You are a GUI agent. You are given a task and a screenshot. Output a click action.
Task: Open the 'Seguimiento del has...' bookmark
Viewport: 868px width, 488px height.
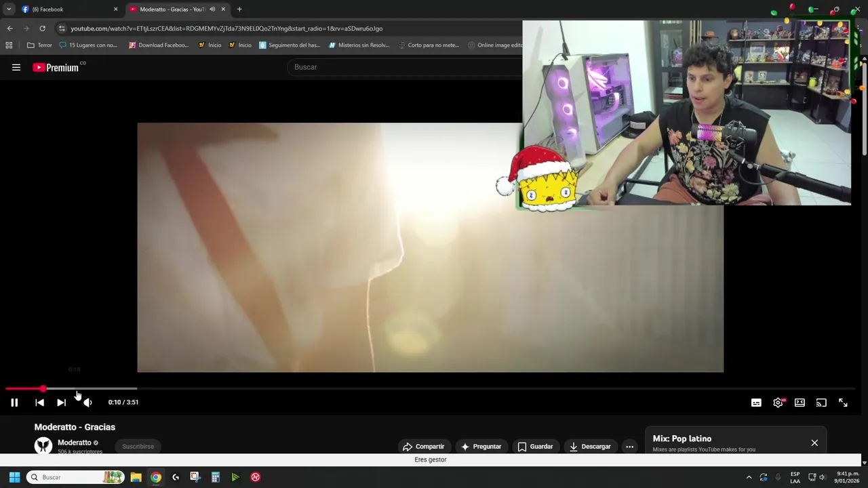click(290, 45)
